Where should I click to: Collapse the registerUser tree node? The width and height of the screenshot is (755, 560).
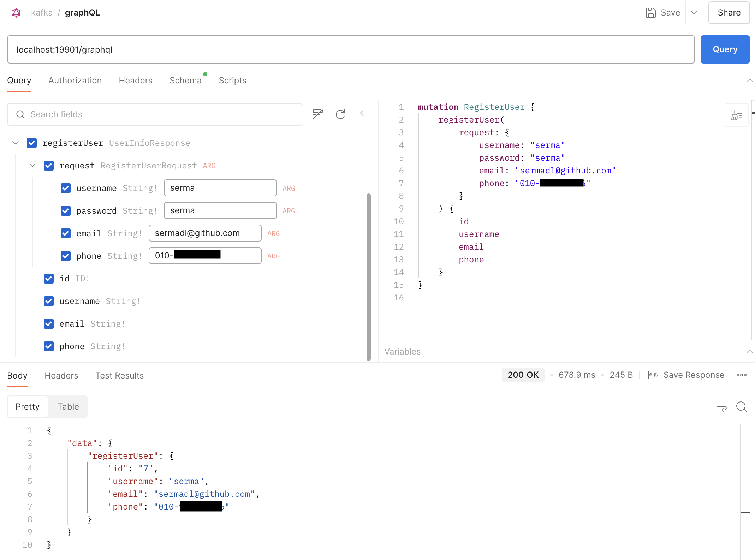16,143
